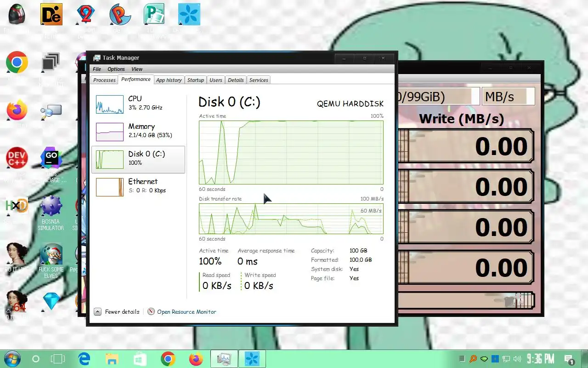The height and width of the screenshot is (368, 588).
Task: Open the blue diamond desktop shortcut
Action: tap(51, 302)
